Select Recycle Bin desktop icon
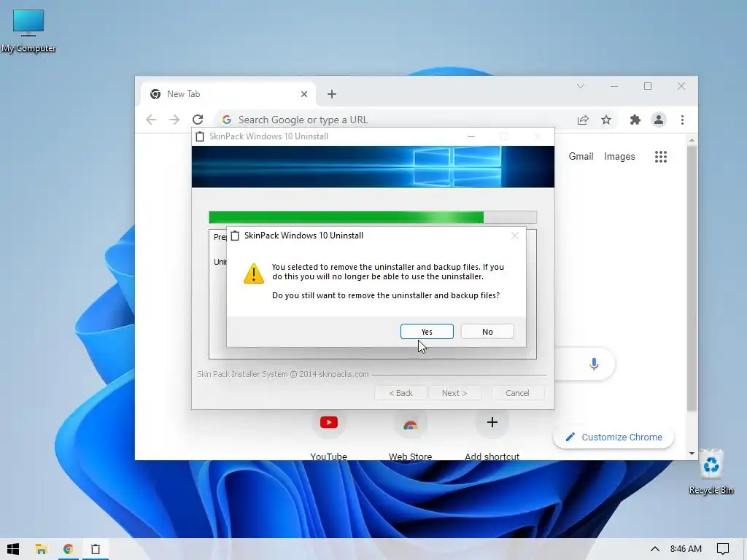This screenshot has width=747, height=560. (711, 472)
